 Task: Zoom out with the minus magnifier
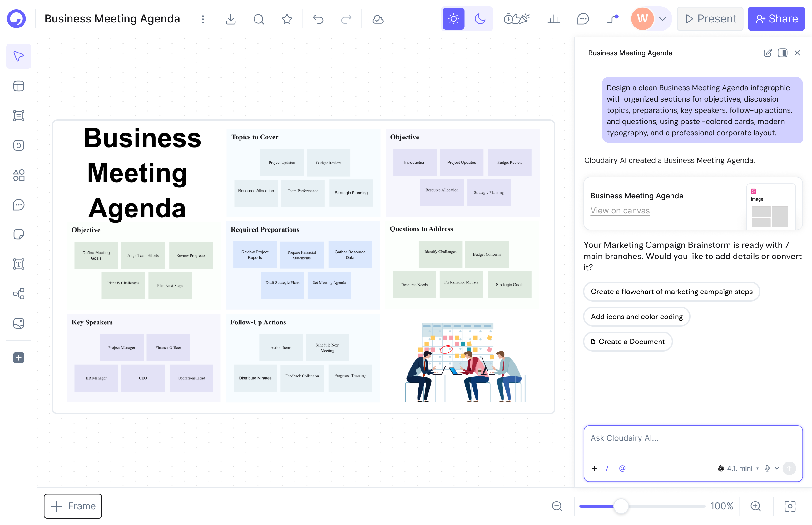click(557, 506)
